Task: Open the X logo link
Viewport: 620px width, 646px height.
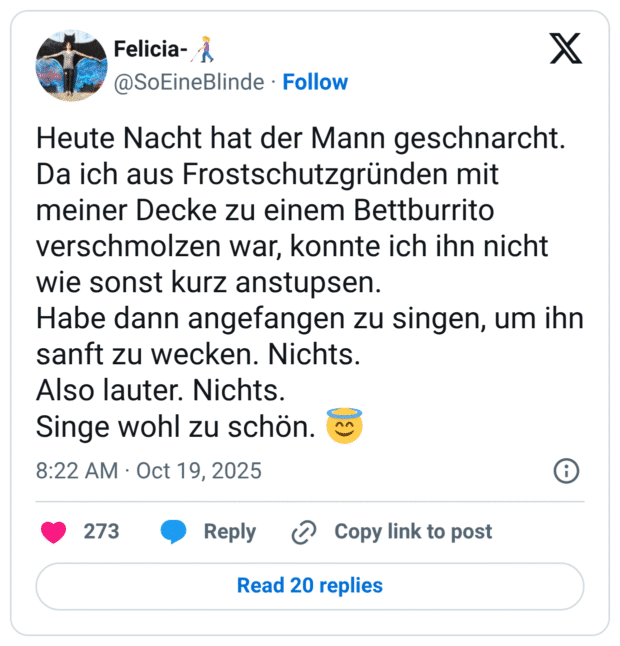Action: (x=566, y=48)
